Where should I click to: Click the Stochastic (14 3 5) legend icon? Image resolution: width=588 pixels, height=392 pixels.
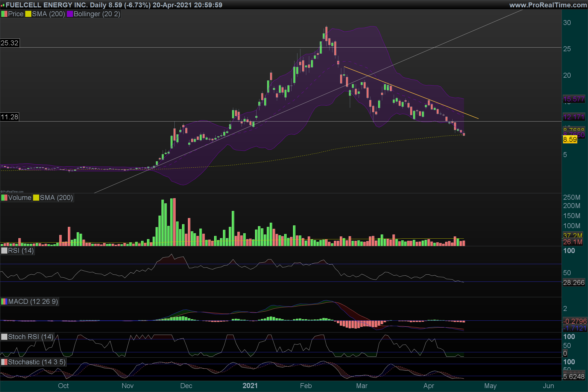(4, 362)
